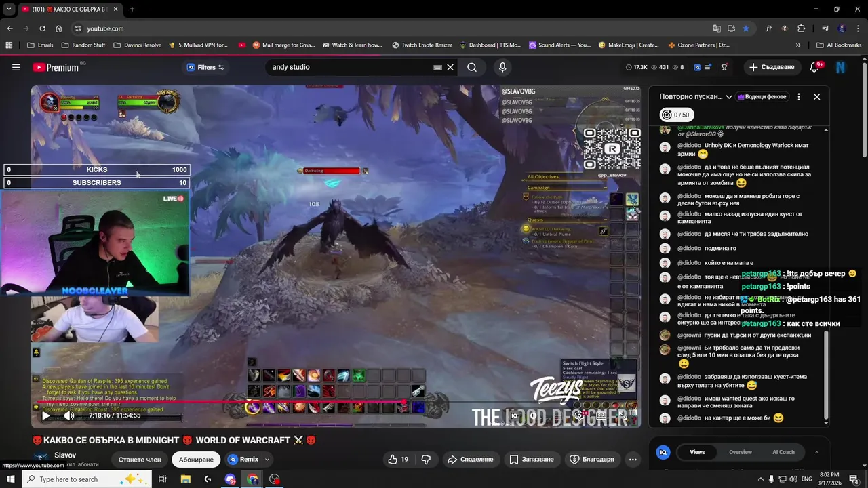Reload the YouTube page
Viewport: 868px width, 488px height.
coord(42,28)
